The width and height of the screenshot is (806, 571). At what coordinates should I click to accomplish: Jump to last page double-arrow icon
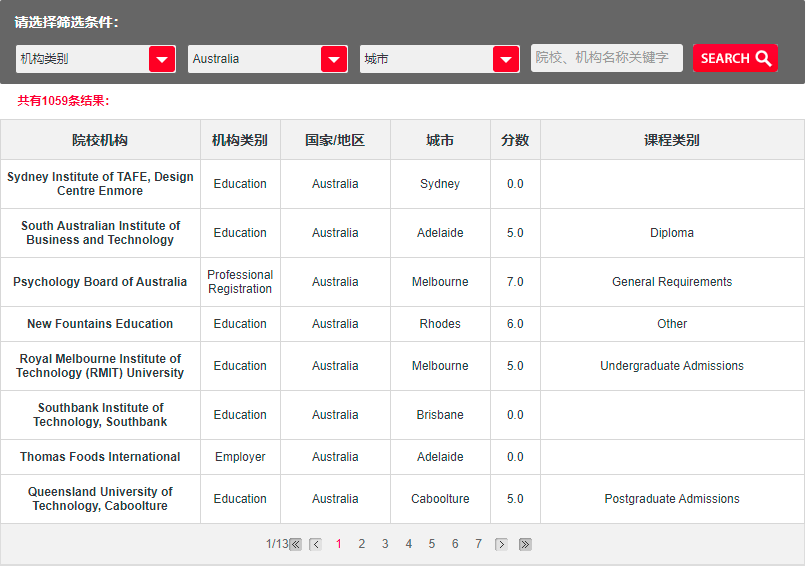click(525, 544)
